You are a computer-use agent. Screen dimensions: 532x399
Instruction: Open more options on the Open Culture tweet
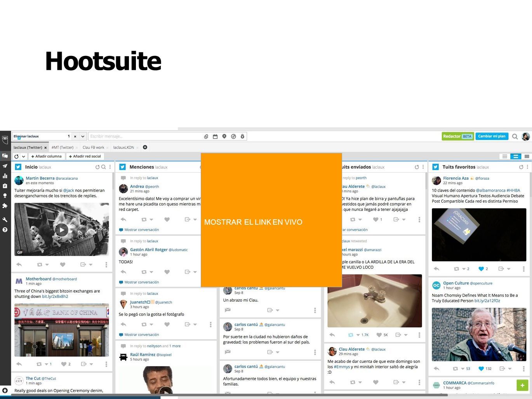[524, 369]
